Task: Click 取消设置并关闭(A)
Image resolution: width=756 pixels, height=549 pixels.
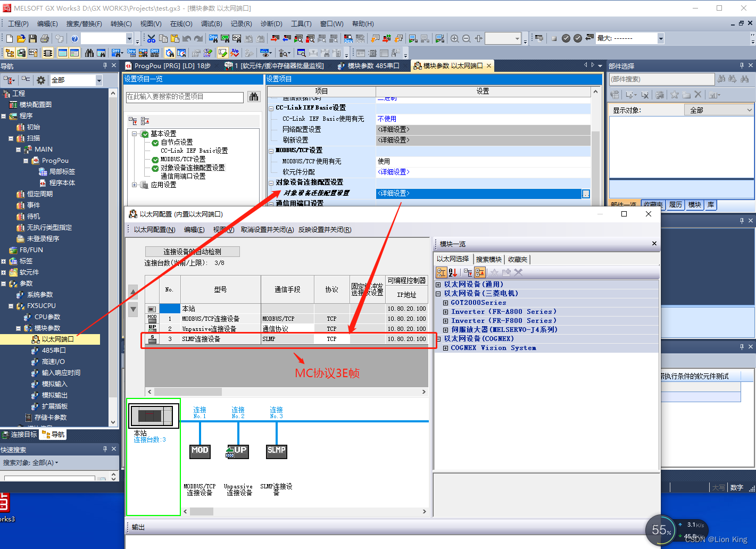Action: click(x=267, y=230)
